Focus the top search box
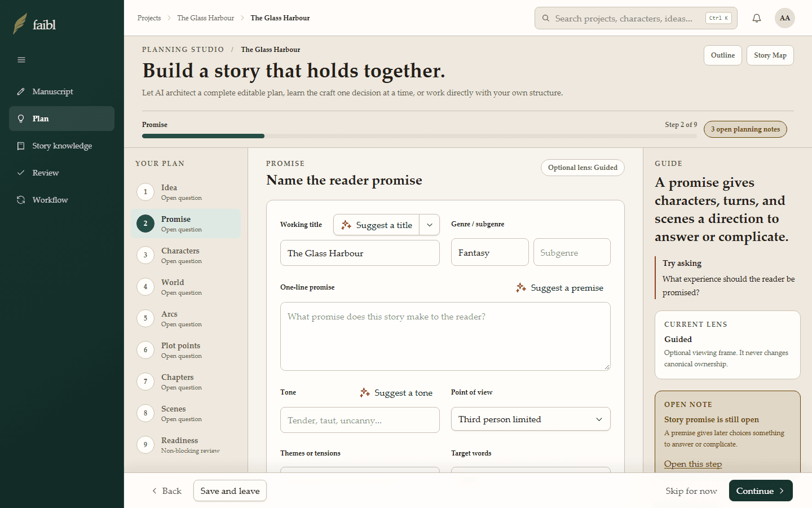 [636, 18]
